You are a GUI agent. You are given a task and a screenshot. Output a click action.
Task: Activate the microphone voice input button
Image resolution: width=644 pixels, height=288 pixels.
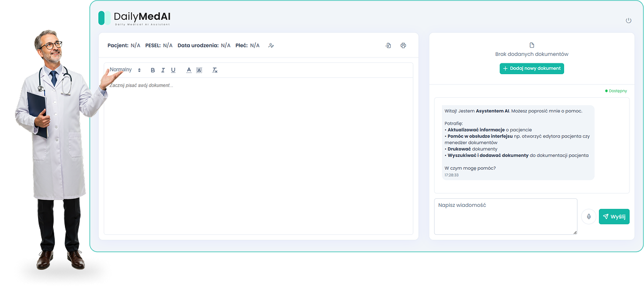click(589, 217)
